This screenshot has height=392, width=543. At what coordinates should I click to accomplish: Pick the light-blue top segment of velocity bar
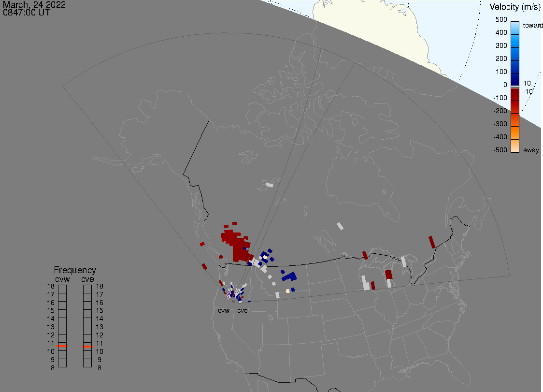point(515,28)
